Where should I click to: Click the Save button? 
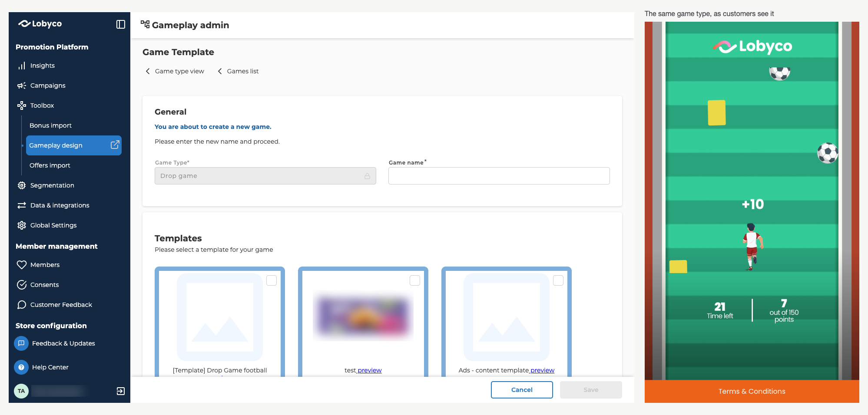(591, 390)
